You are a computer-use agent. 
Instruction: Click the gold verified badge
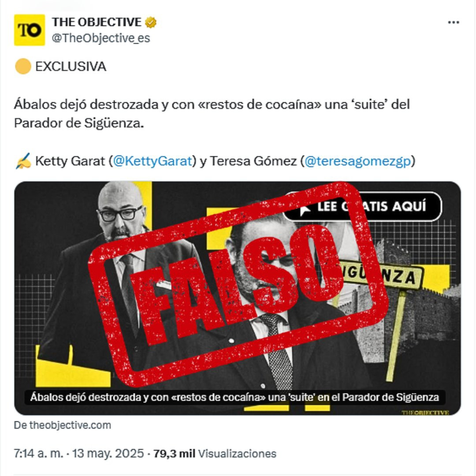151,22
